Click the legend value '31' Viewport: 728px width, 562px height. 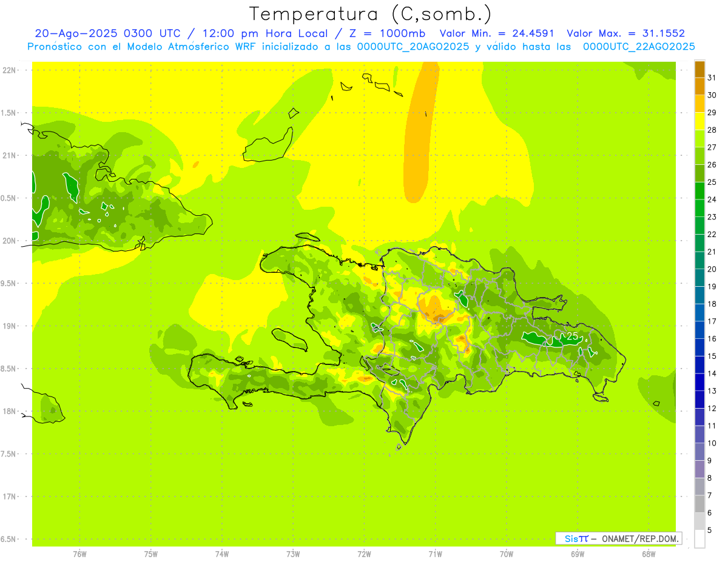tap(712, 78)
